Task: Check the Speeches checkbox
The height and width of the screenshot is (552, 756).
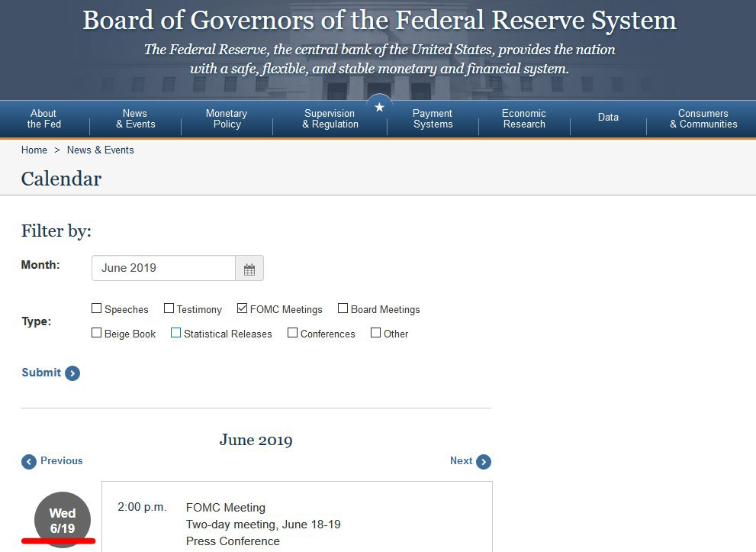Action: click(x=96, y=308)
